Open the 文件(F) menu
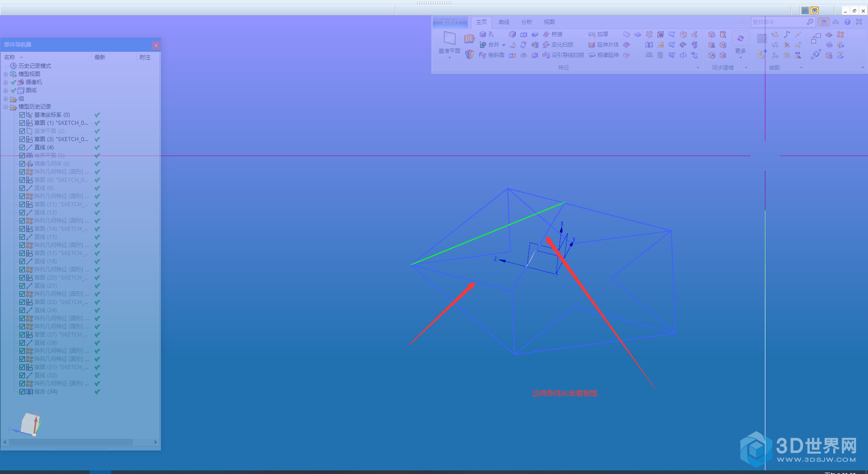 point(450,22)
